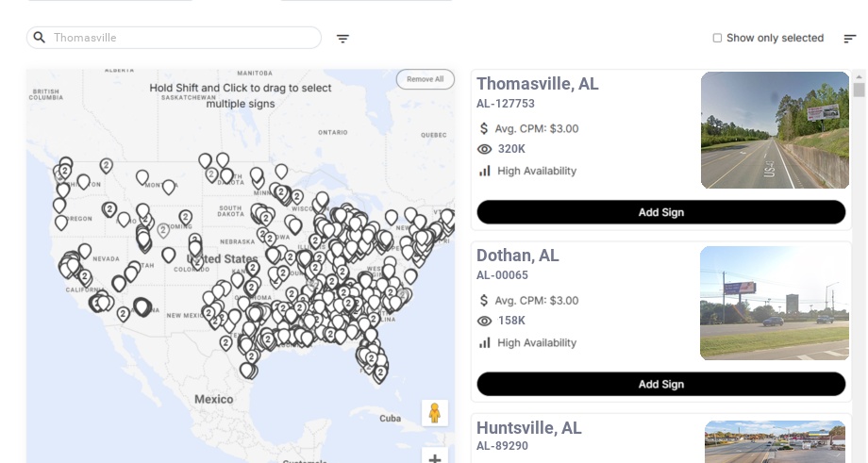Add the Thomasville, AL sign
868x463 pixels.
coord(660,212)
